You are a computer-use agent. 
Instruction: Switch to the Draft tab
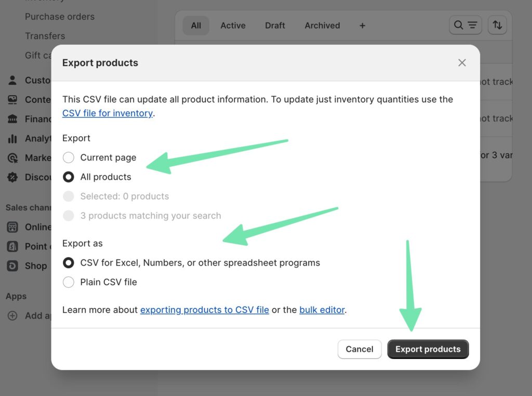tap(275, 25)
